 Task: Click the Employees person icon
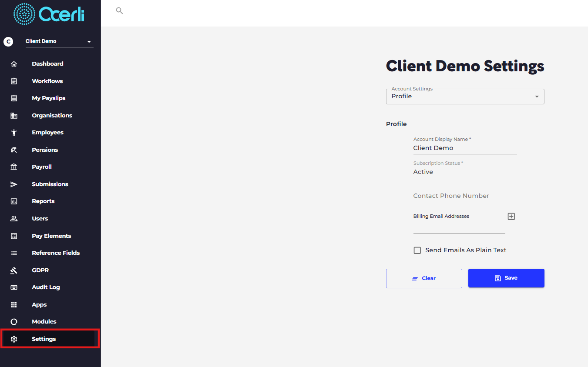14,133
